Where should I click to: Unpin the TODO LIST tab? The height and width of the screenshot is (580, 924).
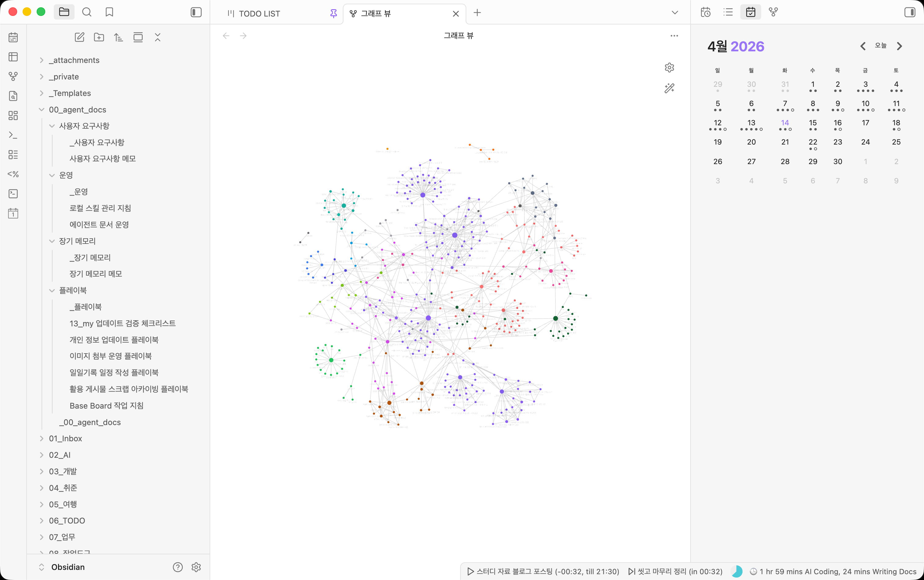point(333,13)
